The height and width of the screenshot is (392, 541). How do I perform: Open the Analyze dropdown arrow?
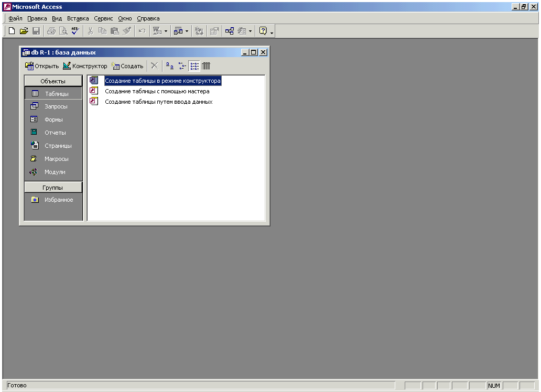tap(187, 31)
